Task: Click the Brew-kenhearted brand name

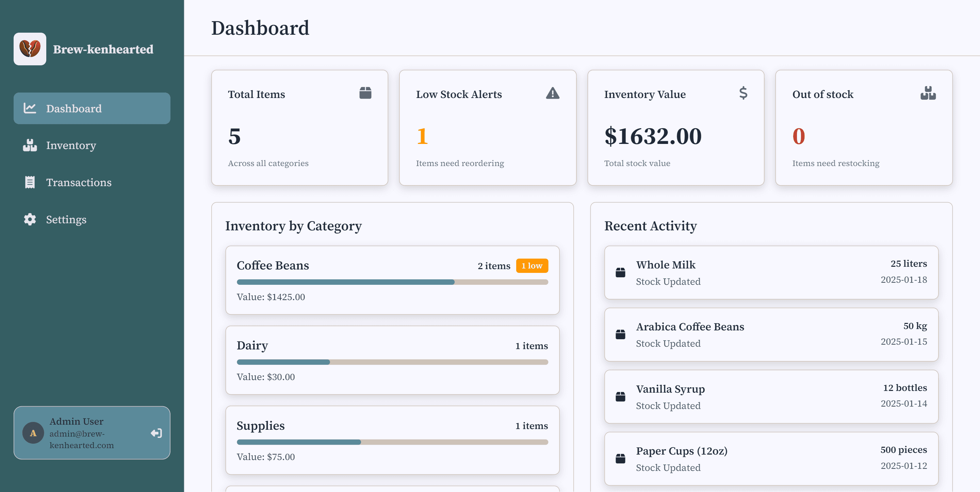Action: (103, 49)
